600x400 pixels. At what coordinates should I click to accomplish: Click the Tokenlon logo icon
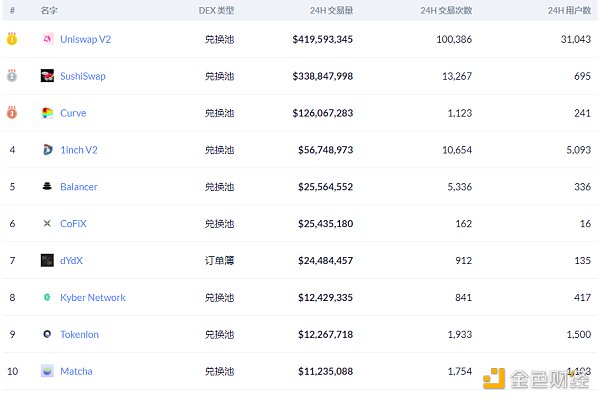47,335
